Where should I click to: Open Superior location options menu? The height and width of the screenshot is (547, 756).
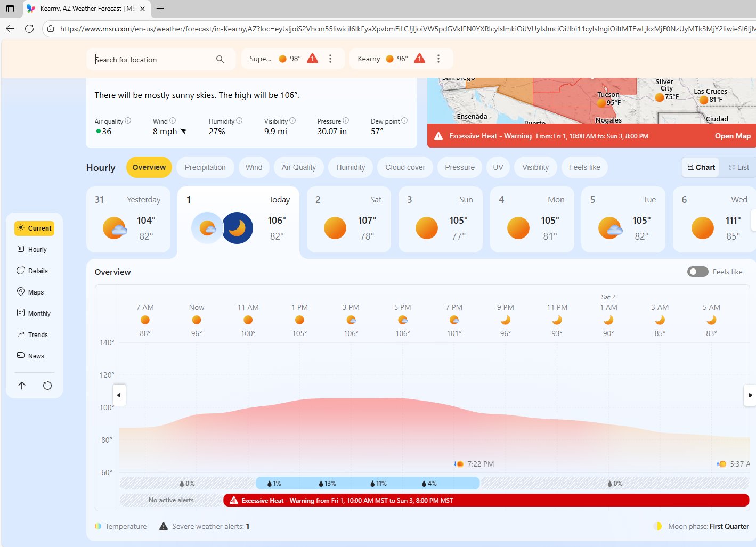pyautogui.click(x=330, y=59)
